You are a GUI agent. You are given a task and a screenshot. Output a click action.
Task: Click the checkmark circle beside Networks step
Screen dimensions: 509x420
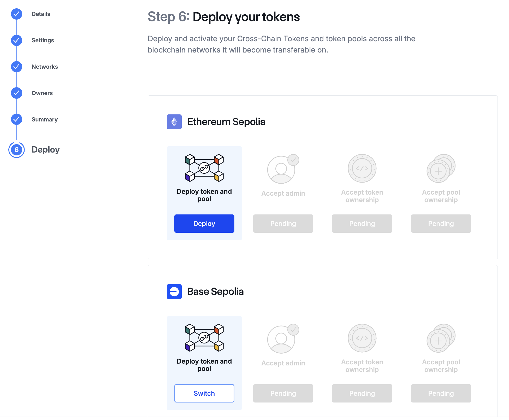[16, 67]
